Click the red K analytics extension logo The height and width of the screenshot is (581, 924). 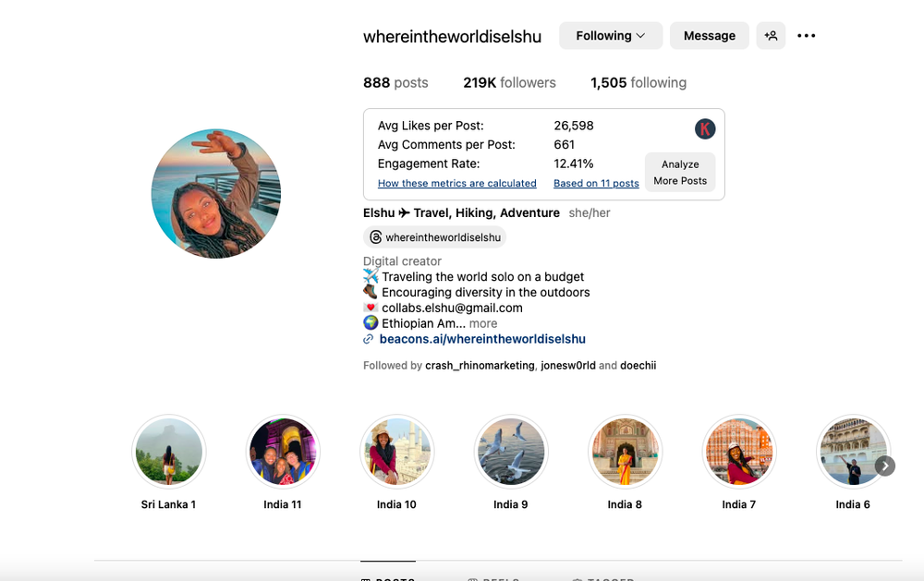click(x=705, y=128)
